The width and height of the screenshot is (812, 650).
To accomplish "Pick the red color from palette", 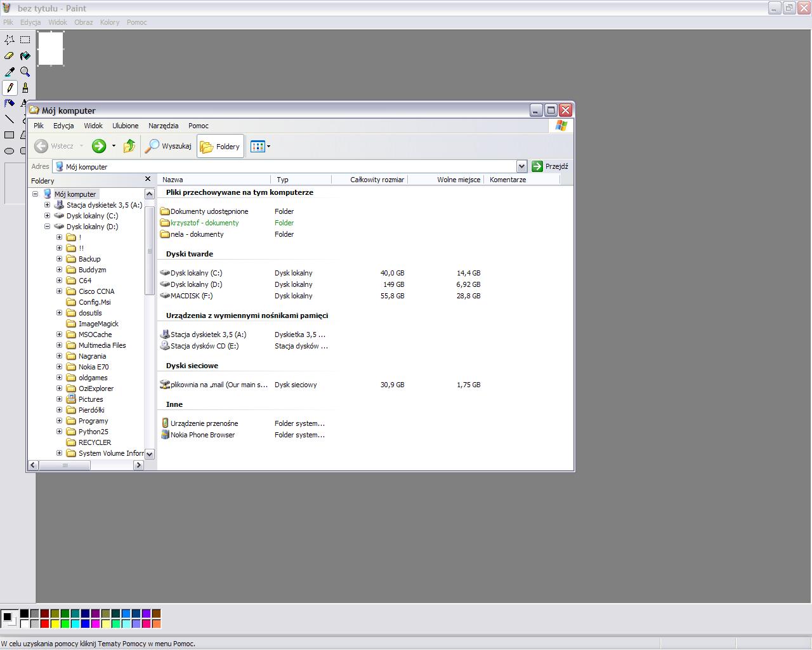I will click(44, 624).
